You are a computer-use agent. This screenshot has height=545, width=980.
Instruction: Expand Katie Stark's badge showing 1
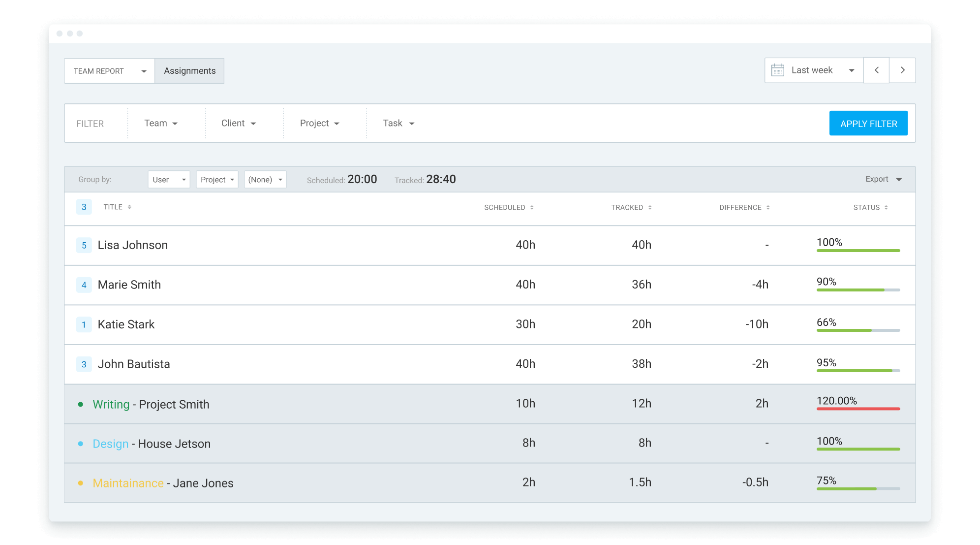[84, 325]
